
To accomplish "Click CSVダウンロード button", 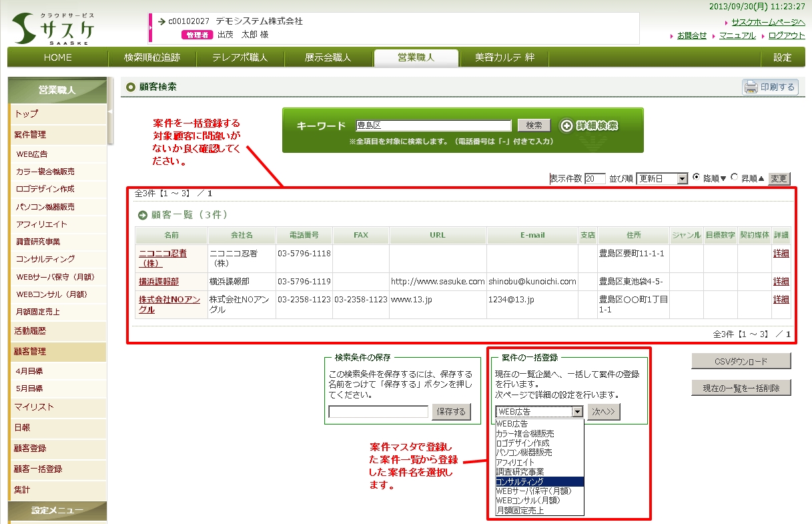I will [x=741, y=361].
